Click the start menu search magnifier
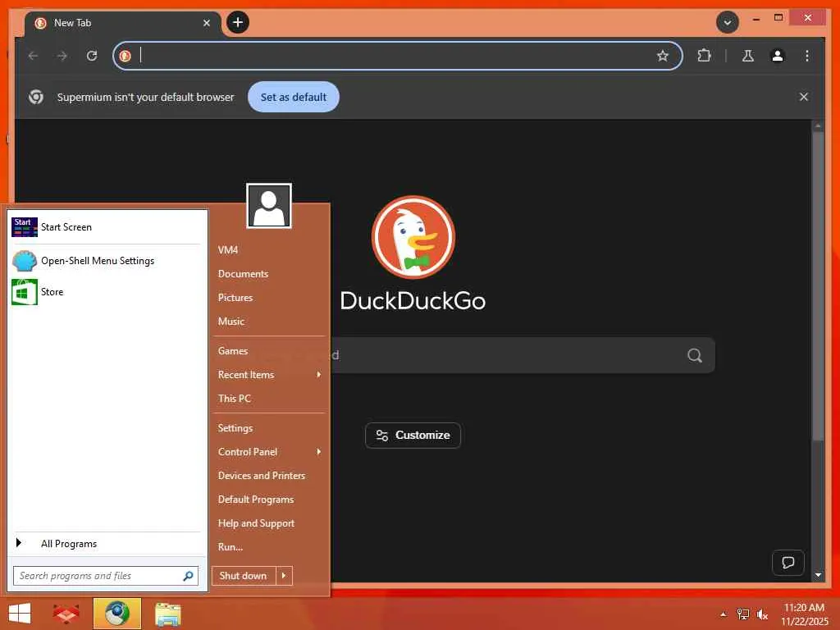Viewport: 840px width, 630px height. pos(188,576)
